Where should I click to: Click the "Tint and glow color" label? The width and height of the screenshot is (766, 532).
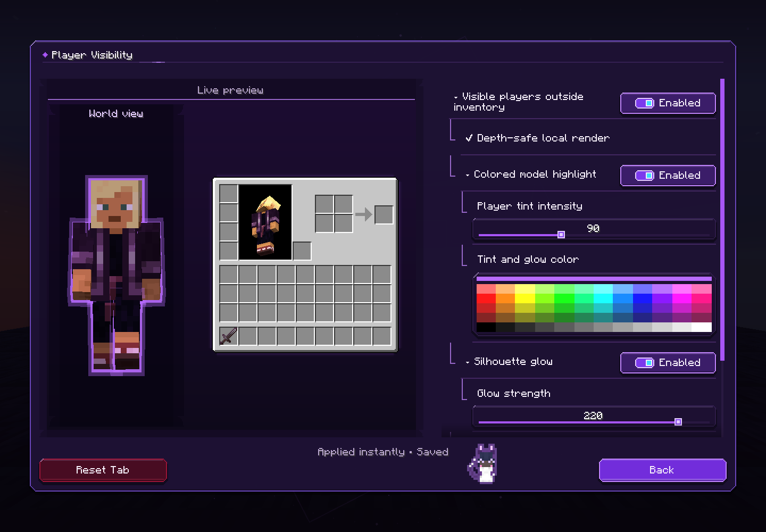click(528, 260)
